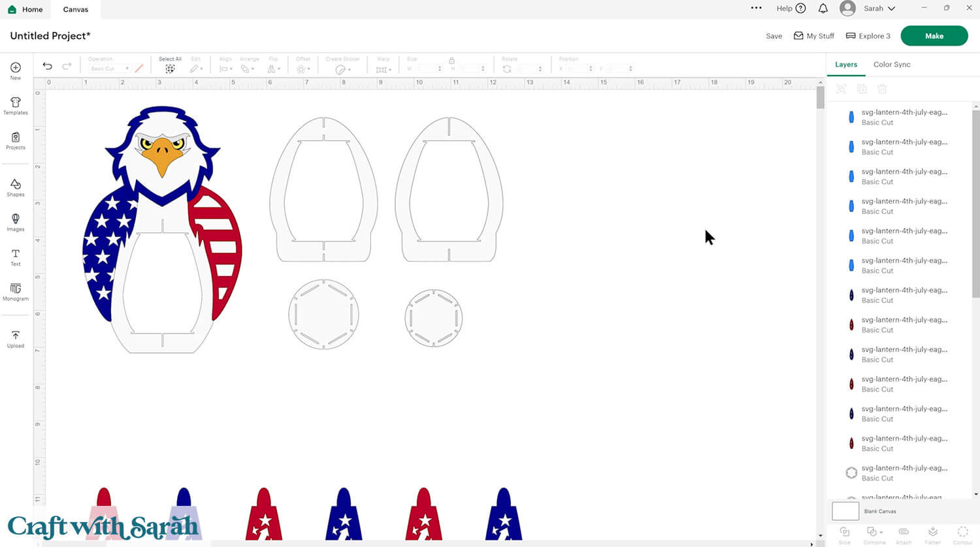Click the Delete trash icon in Layers

point(882,89)
